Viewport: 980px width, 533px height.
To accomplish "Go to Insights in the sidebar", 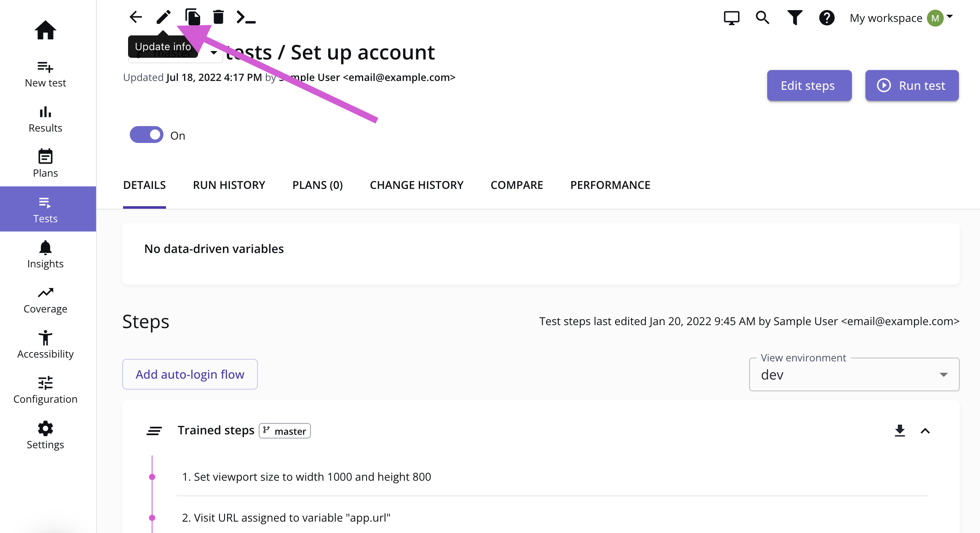I will pyautogui.click(x=46, y=255).
